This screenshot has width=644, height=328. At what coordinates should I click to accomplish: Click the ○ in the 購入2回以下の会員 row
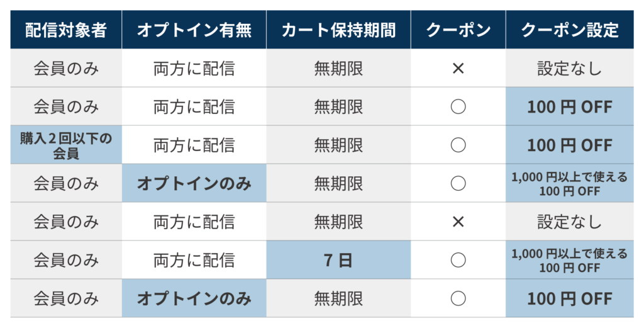(x=458, y=145)
